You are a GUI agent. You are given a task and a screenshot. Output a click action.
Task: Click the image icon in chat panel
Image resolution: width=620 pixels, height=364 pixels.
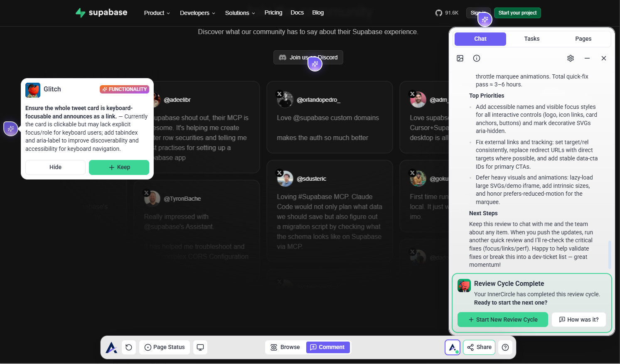(x=460, y=58)
